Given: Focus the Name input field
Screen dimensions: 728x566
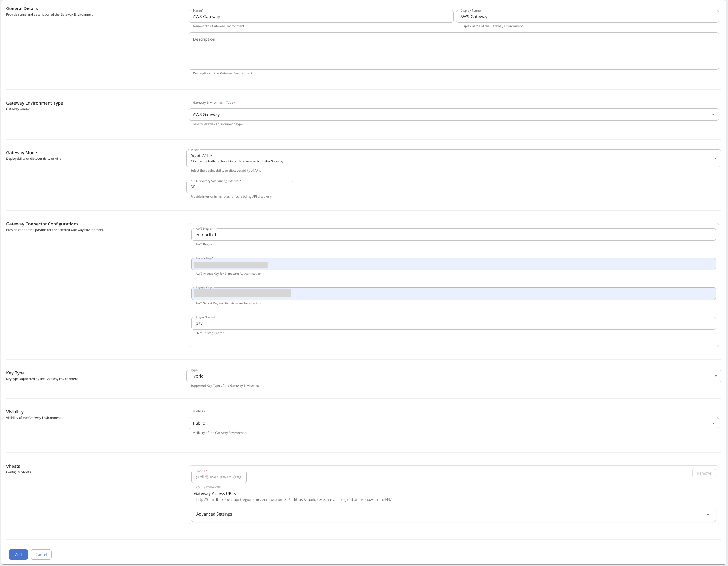Looking at the screenshot, I should 321,17.
